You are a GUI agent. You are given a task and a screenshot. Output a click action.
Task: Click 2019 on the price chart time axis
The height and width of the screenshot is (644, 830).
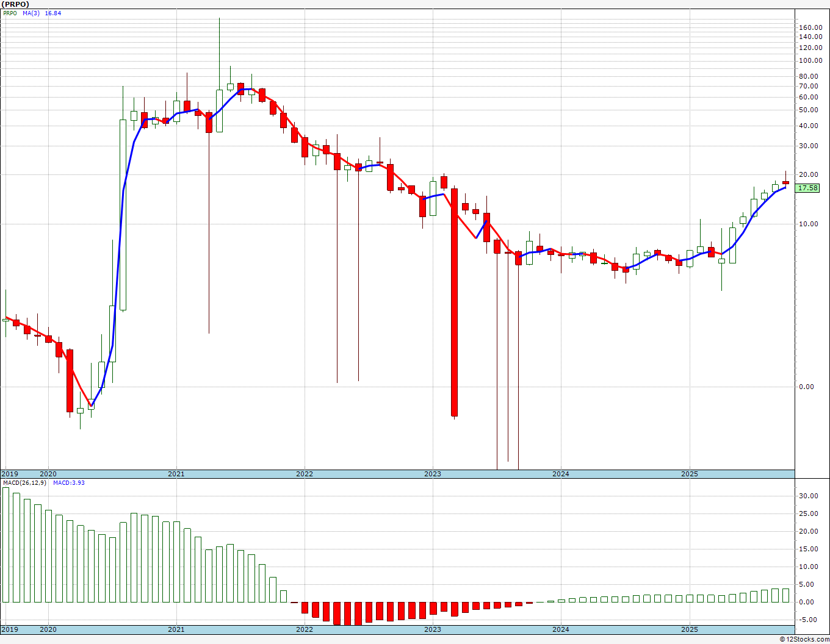9,474
